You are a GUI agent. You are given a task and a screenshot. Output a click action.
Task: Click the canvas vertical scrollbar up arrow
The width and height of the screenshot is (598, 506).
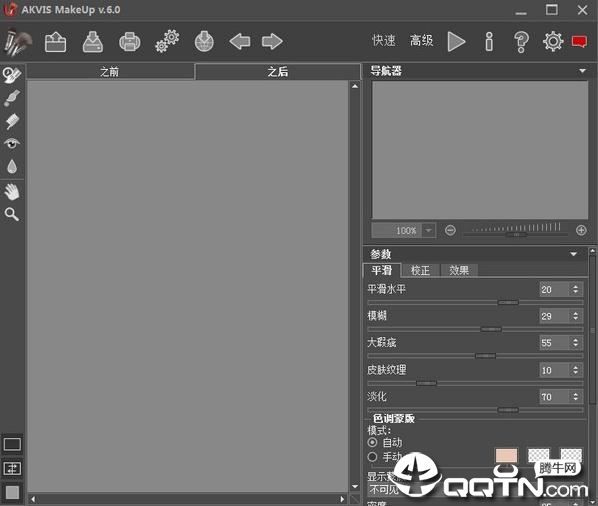pyautogui.click(x=355, y=86)
